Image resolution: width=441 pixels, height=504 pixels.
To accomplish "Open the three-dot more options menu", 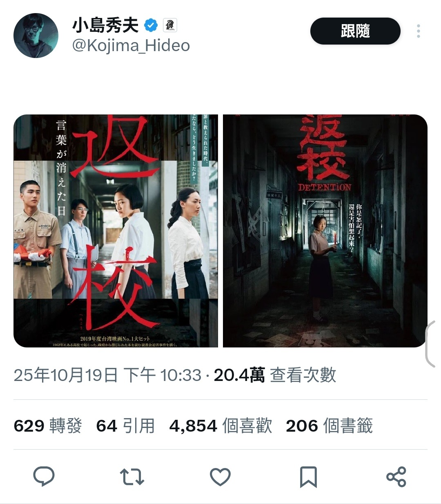I will point(419,31).
